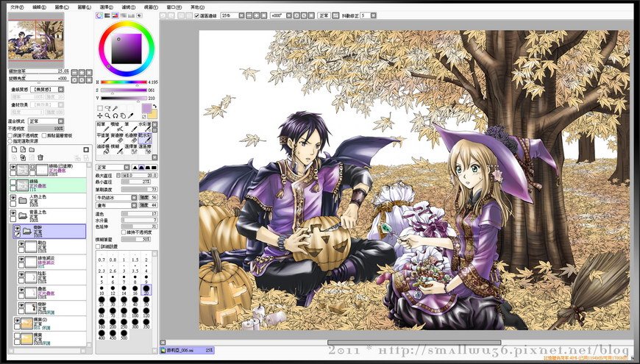Screen dimensions: 640x364
Task: Enable 剪貼圖層蒙版 checkbox
Action: (44, 135)
